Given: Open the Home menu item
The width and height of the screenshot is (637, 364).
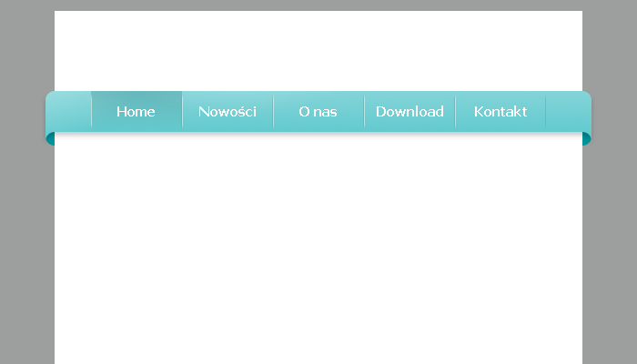Looking at the screenshot, I should tap(136, 111).
